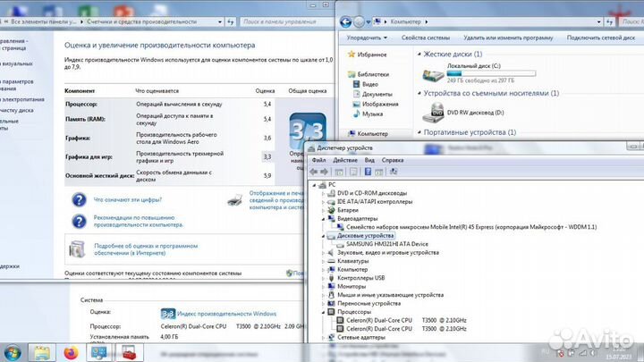Click the 3,3 base score badge
Viewport: 644px width, 362px height.
coord(308,131)
